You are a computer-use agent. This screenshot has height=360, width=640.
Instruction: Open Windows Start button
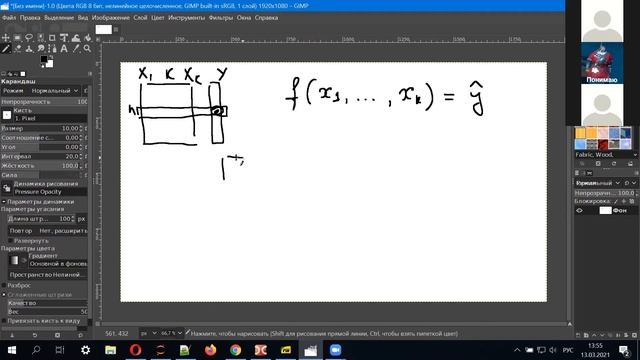tap(11, 350)
